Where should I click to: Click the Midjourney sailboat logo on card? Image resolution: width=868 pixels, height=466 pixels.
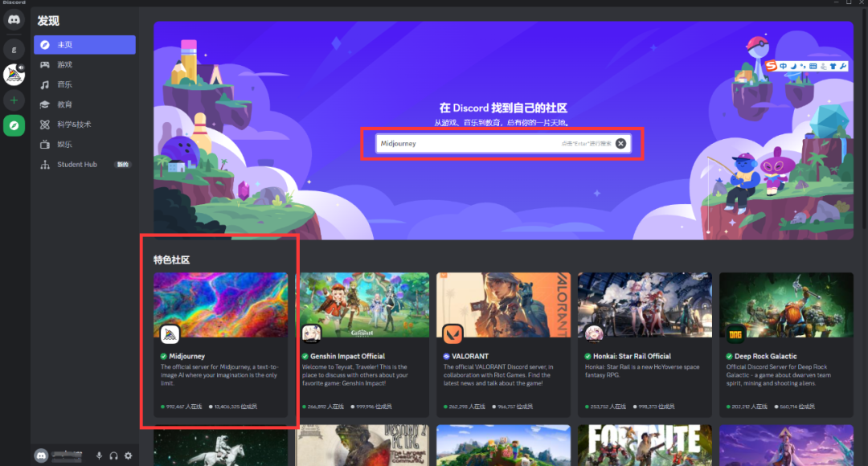click(170, 333)
